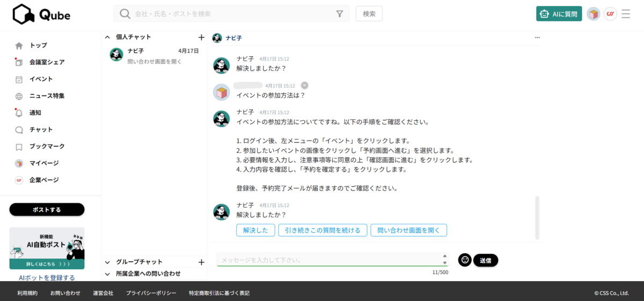Image resolution: width=644 pixels, height=301 pixels.
Task: Open the three-dot chat options menu
Action: pyautogui.click(x=537, y=38)
